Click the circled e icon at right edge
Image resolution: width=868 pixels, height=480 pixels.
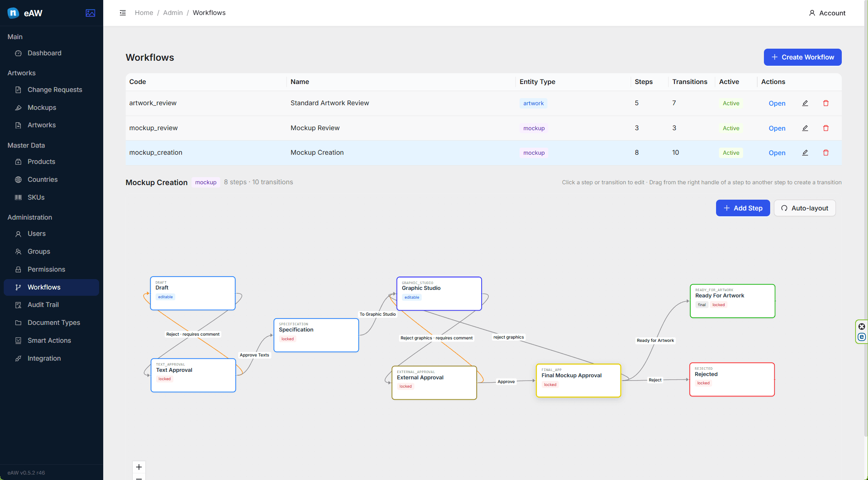click(862, 337)
